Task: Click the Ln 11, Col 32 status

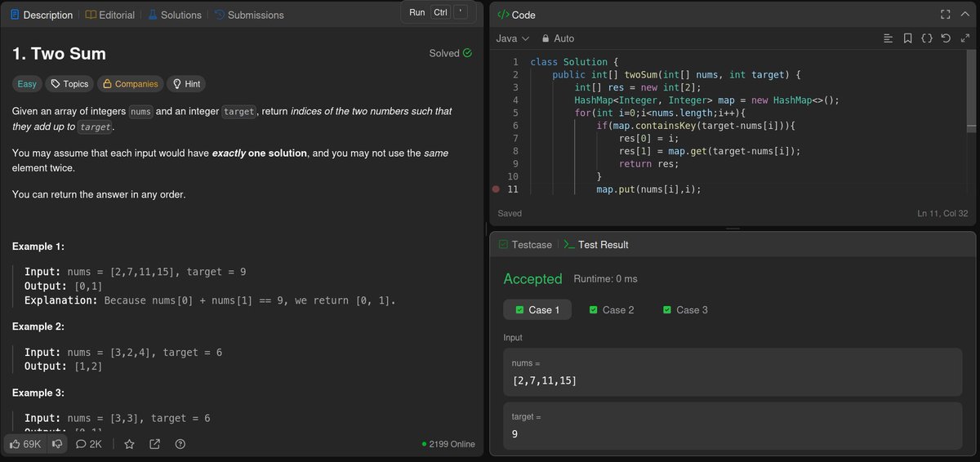Action: pos(944,213)
